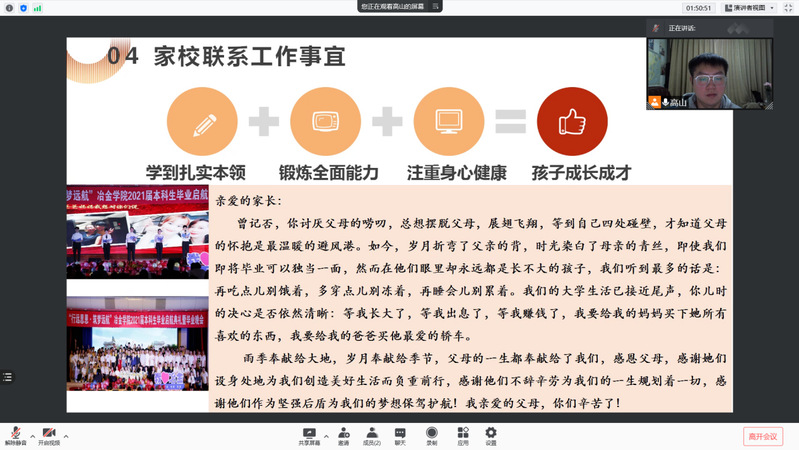Open meeting settings (设置)
This screenshot has width=799, height=450.
pyautogui.click(x=491, y=435)
